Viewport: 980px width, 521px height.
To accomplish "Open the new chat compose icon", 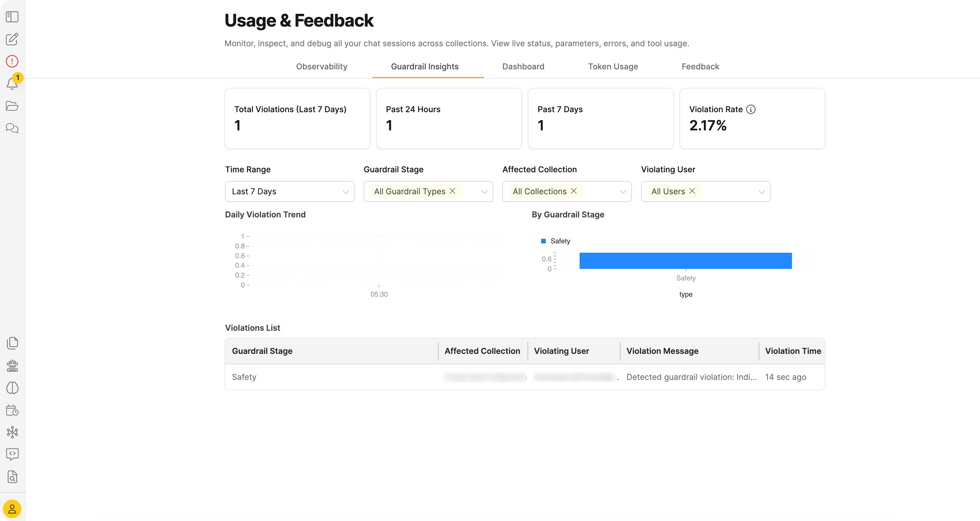I will pyautogui.click(x=12, y=39).
